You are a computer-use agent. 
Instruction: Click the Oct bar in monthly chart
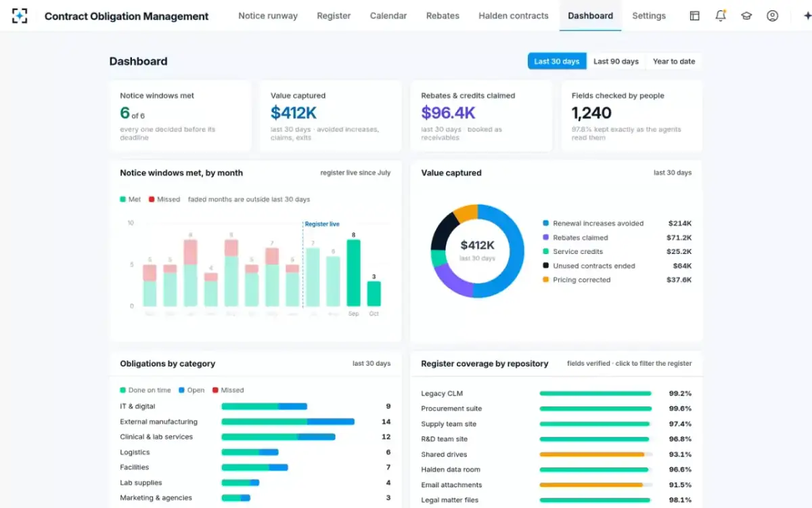(374, 294)
